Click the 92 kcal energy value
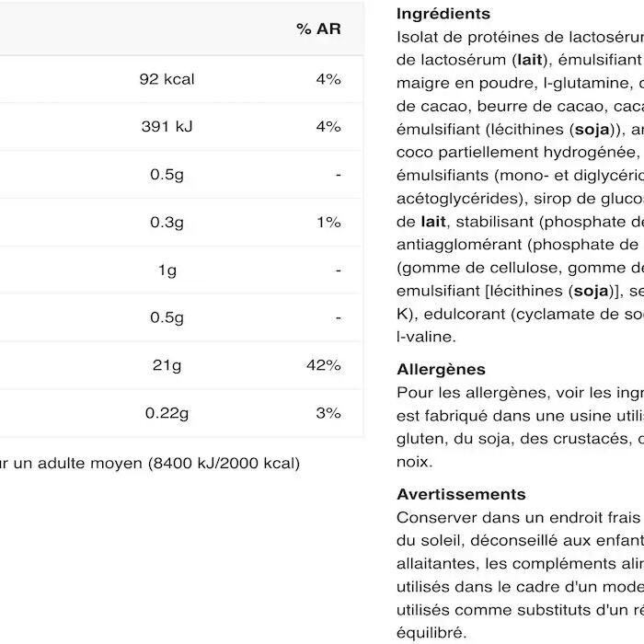The height and width of the screenshot is (644, 644). [167, 79]
